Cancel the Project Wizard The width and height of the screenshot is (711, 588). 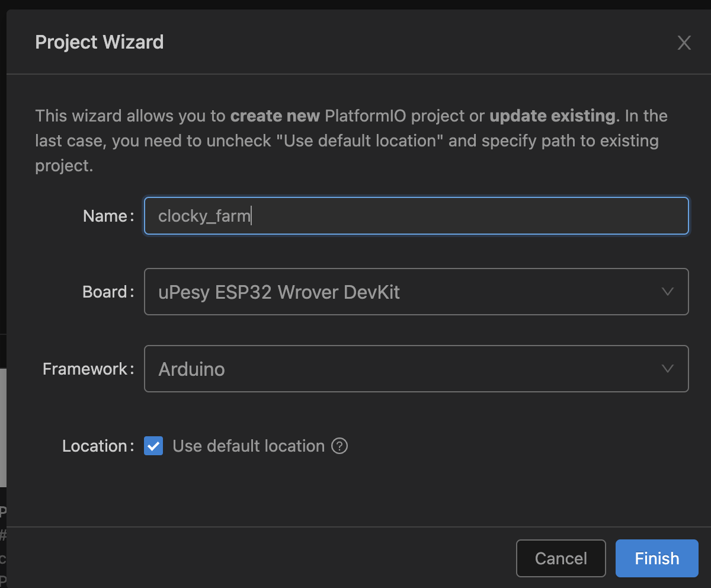coord(561,558)
